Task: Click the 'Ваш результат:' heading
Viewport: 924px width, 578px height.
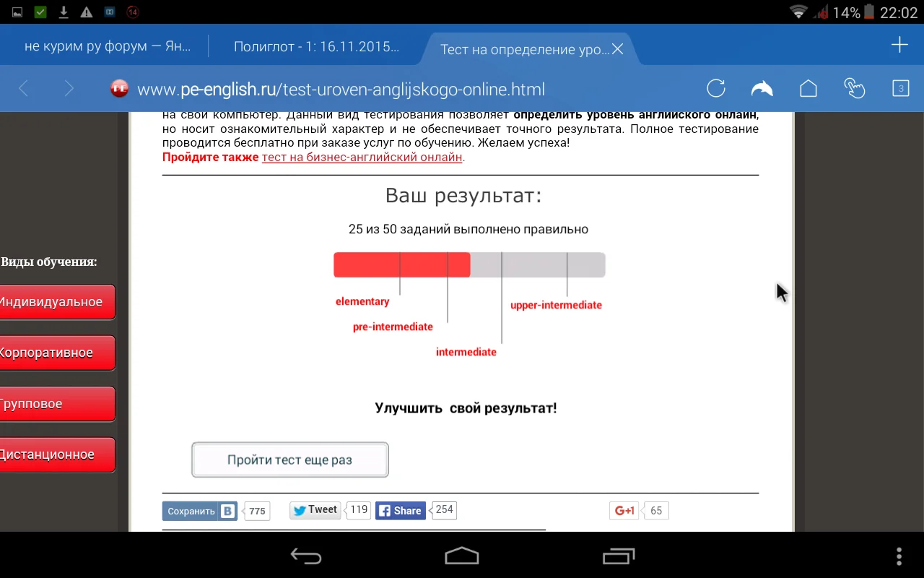Action: [x=463, y=196]
